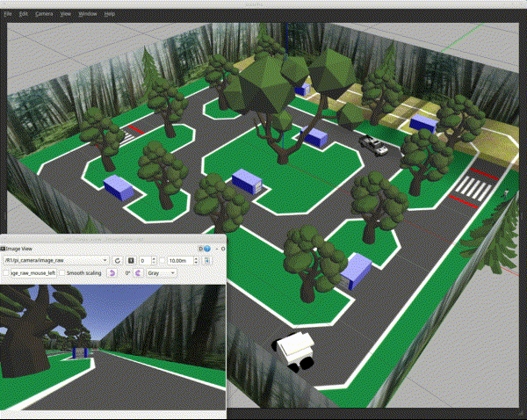527x420 pixels.
Task: Click the save image icon
Action: 207,261
